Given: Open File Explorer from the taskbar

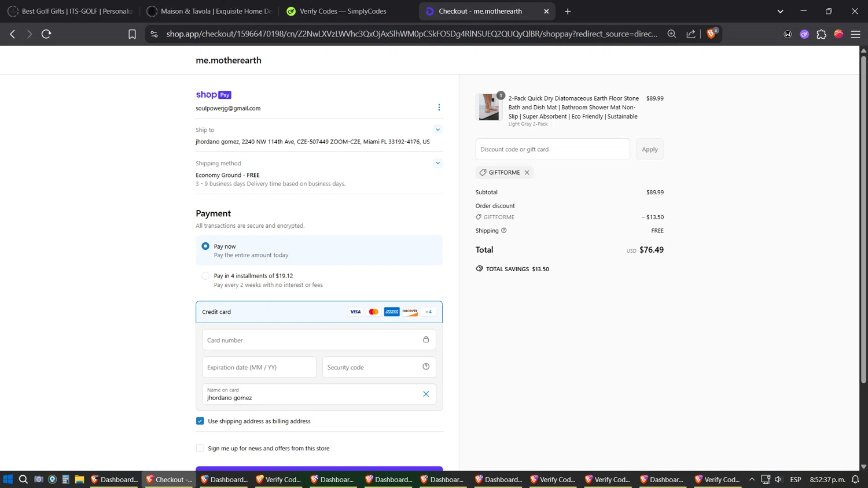Looking at the screenshot, I should [x=79, y=479].
